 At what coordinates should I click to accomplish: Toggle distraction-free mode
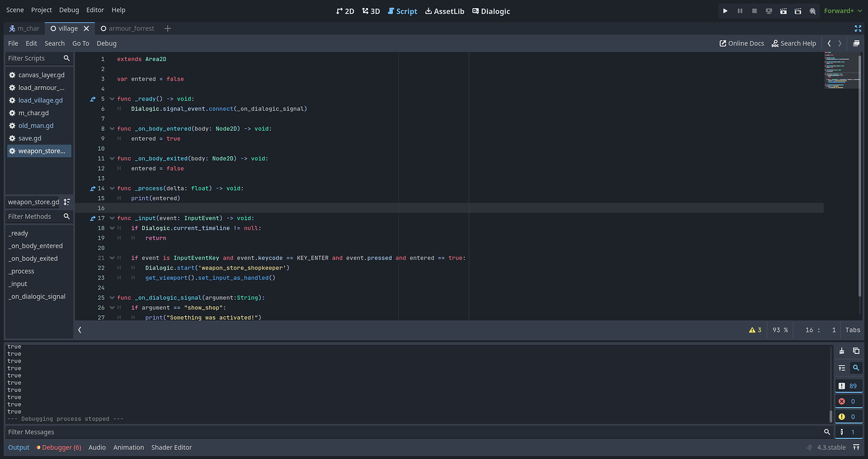(858, 28)
